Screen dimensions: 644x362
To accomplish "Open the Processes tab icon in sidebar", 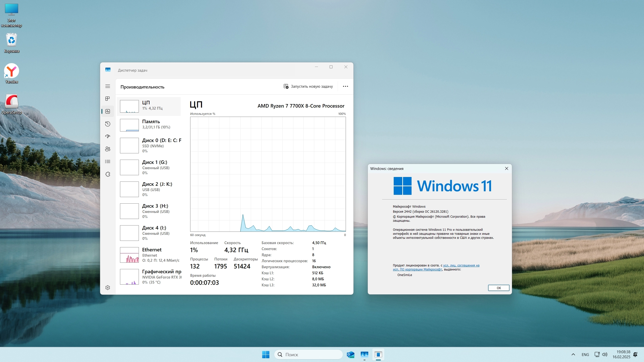I will click(x=108, y=99).
